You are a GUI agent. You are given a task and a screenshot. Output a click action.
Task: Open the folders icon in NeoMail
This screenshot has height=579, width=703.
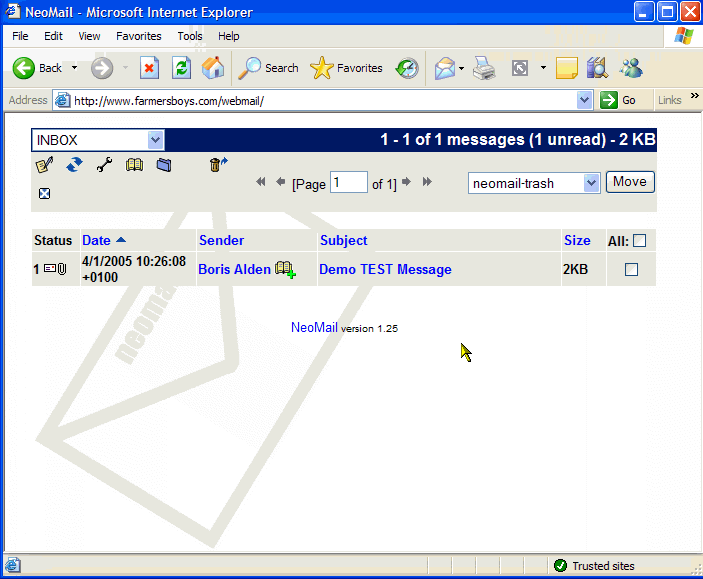[164, 165]
